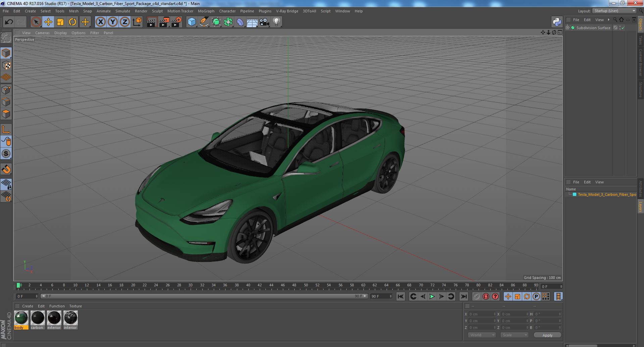644x347 pixels.
Task: Open the Takes side tab
Action: click(x=640, y=40)
